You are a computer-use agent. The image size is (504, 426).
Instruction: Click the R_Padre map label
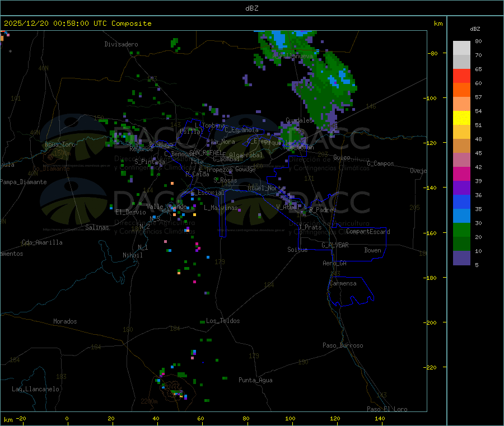click(321, 210)
